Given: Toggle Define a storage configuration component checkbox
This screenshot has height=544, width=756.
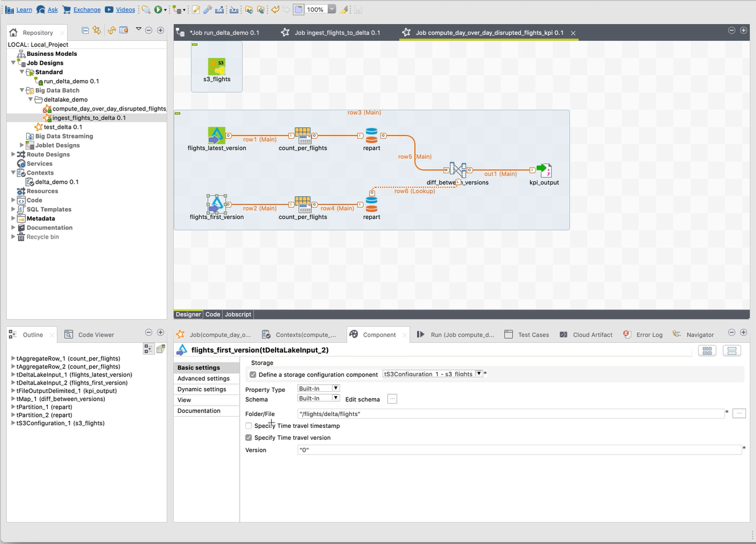Looking at the screenshot, I should coord(253,374).
